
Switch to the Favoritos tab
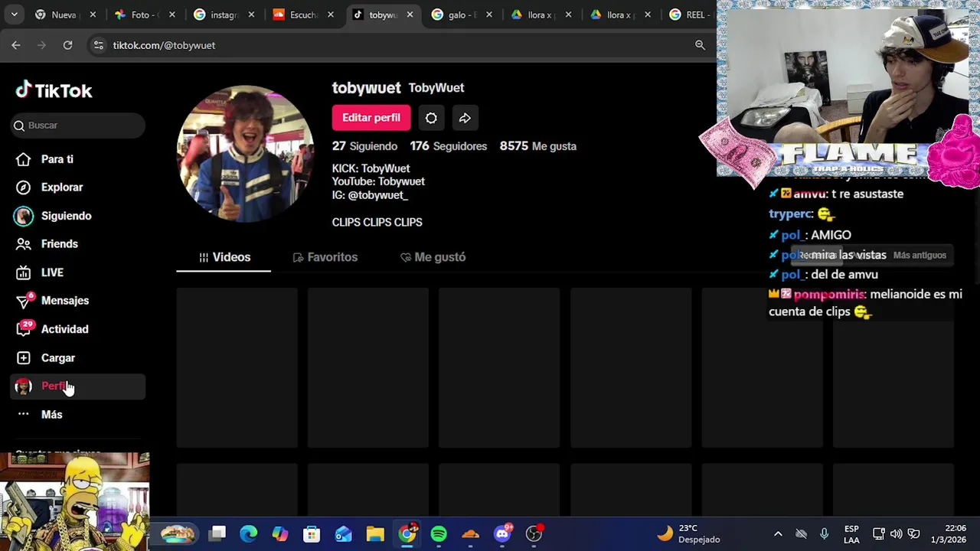tap(325, 257)
